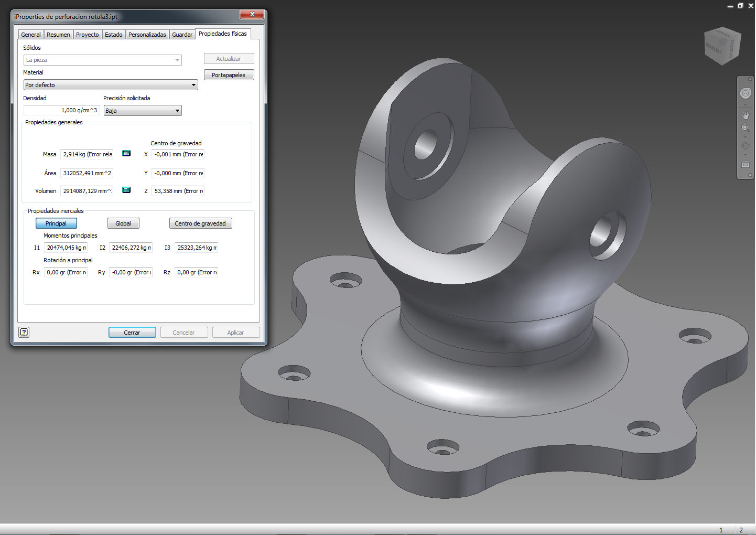
Task: Click the Rz rotation field
Action: coord(197,272)
